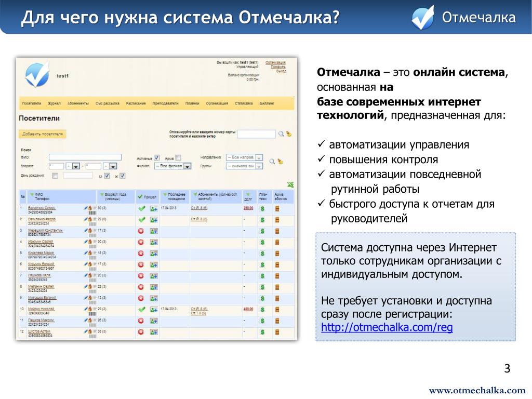The width and height of the screenshot is (532, 399).
Task: Open payments via the dollar icon in row 5
Action: (x=262, y=254)
